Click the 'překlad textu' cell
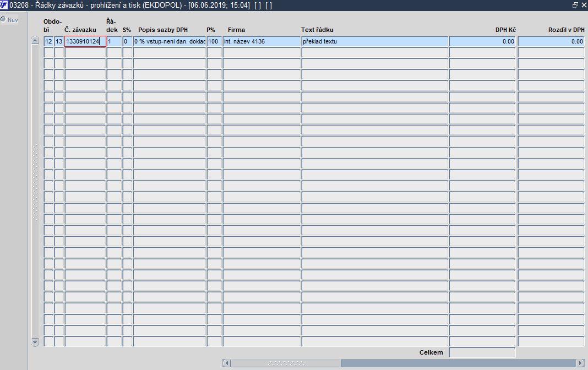The image size is (588, 370). [374, 41]
